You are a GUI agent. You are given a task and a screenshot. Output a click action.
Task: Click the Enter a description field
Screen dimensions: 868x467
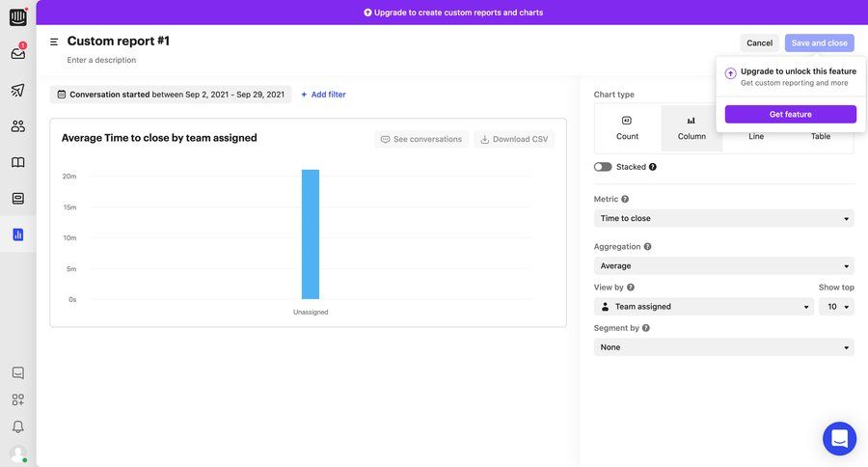[x=101, y=60]
